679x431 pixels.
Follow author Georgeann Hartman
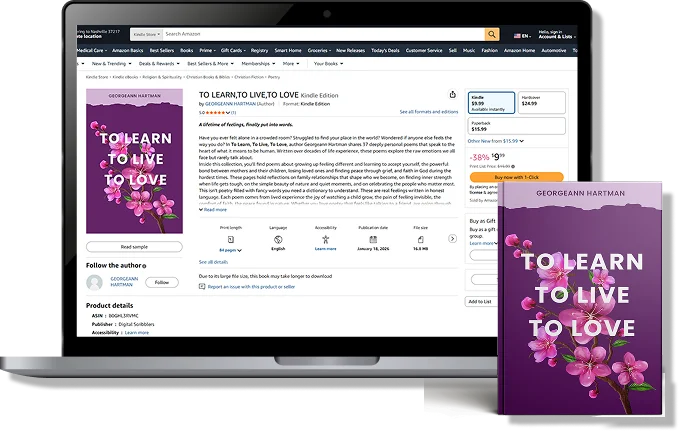[x=162, y=282]
